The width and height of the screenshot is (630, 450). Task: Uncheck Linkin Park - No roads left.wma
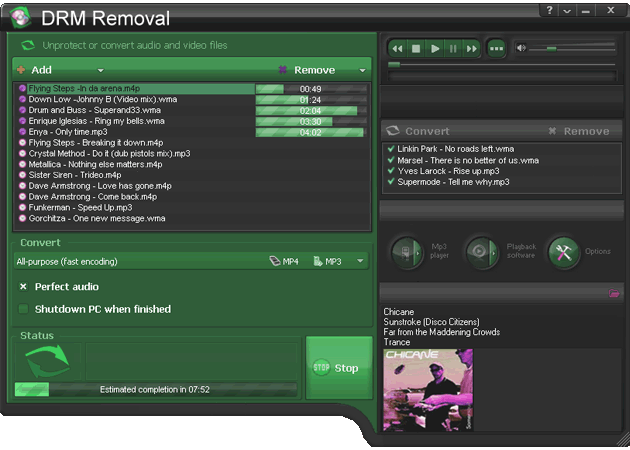[391, 149]
